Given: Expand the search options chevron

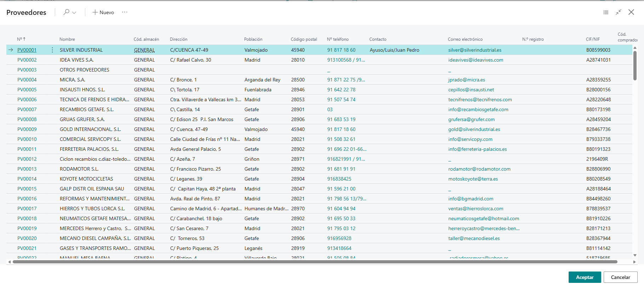Looking at the screenshot, I should 74,12.
